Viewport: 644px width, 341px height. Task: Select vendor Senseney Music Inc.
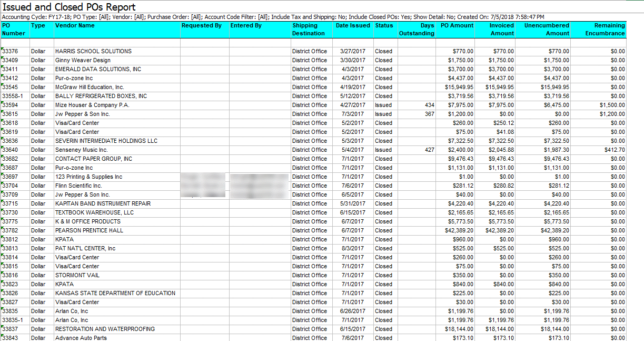[x=81, y=150]
